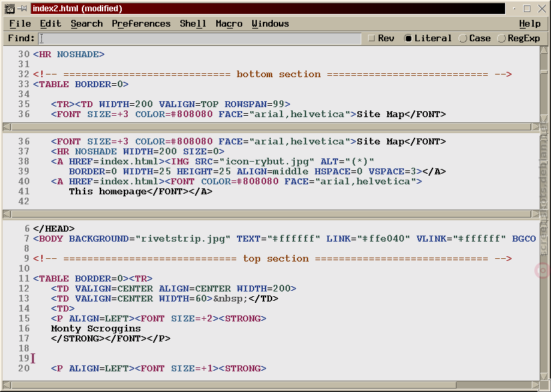The width and height of the screenshot is (551, 392).
Task: Click the <TD> tag on line 14
Action: pyautogui.click(x=63, y=309)
